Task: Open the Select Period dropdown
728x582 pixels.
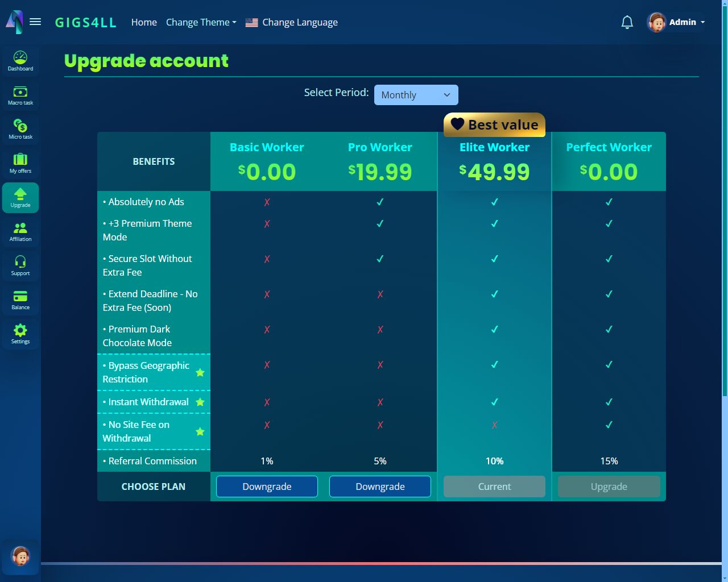Action: pyautogui.click(x=416, y=95)
